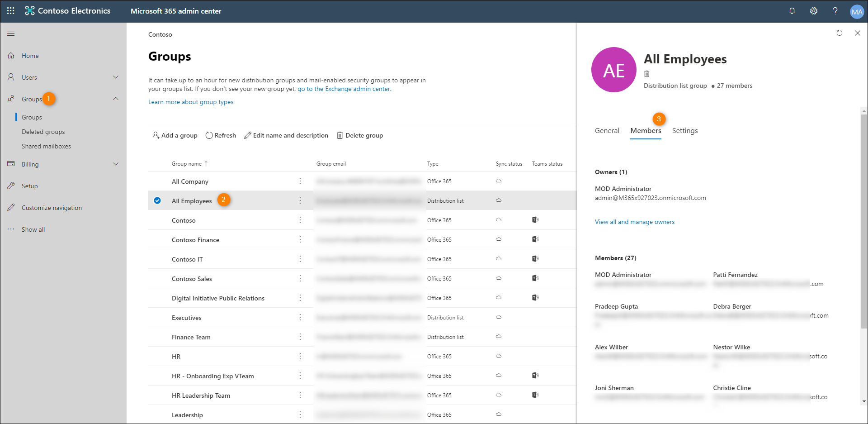
Task: Switch to the Settings tab
Action: click(x=685, y=130)
